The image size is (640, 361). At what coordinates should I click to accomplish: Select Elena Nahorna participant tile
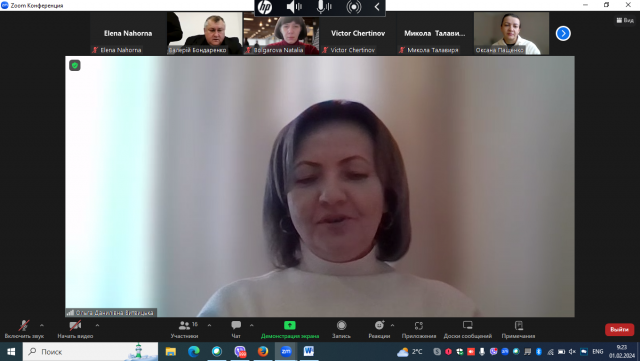[x=128, y=33]
